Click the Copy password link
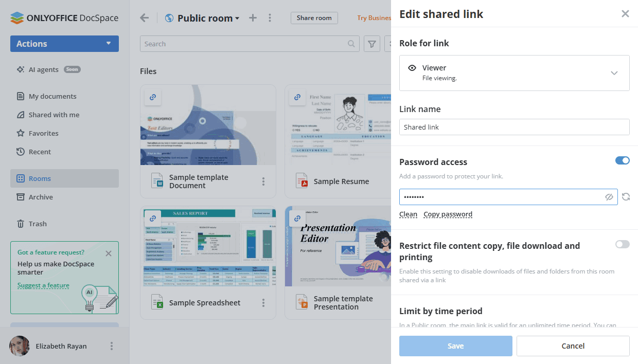This screenshot has height=364, width=638. [448, 214]
